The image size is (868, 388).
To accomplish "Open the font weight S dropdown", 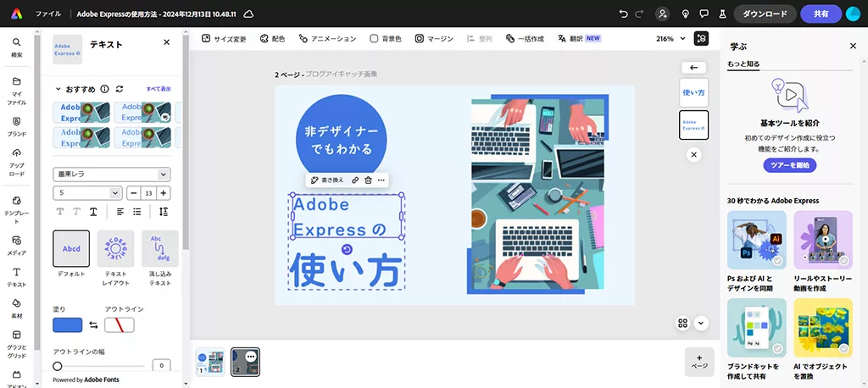I will tap(87, 193).
